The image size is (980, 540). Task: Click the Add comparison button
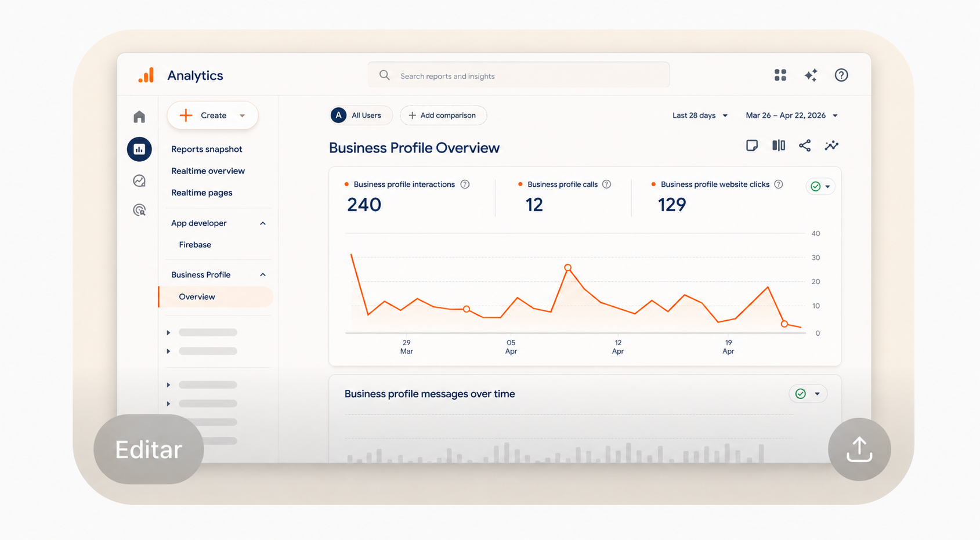pyautogui.click(x=443, y=115)
